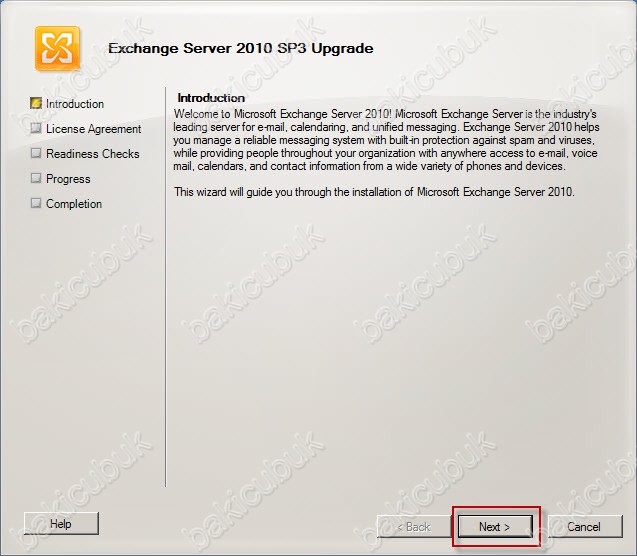The image size is (637, 556).
Task: Select the License Agreement step label
Action: pos(93,129)
